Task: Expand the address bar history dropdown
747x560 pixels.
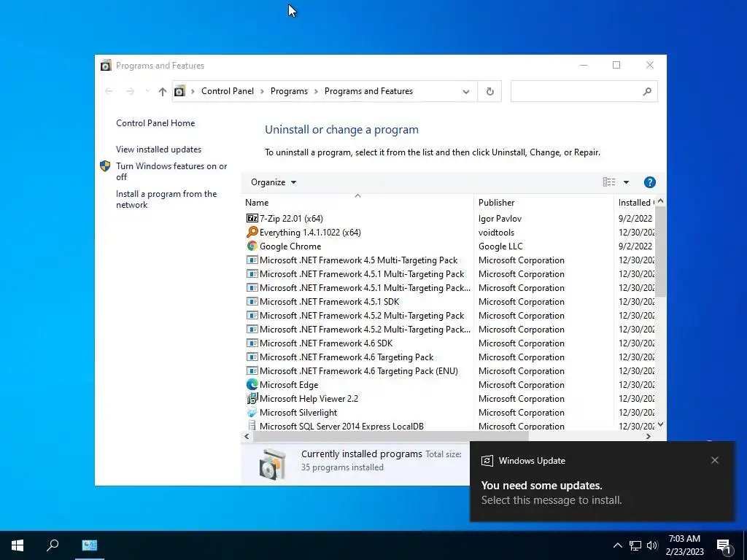Action: 466,91
